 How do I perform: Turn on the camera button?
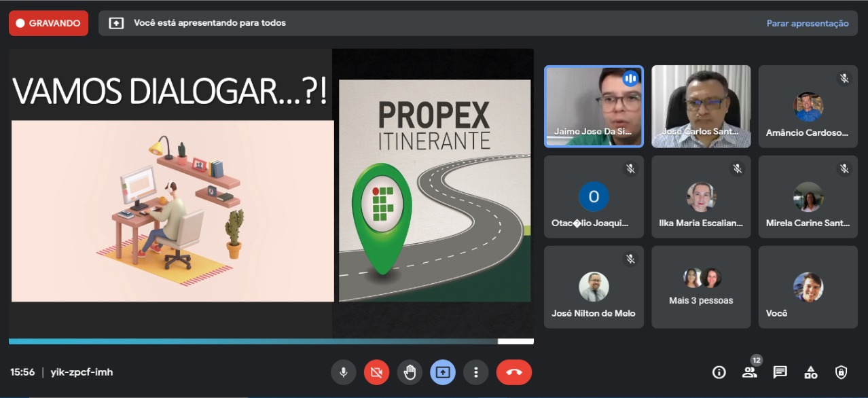click(376, 372)
